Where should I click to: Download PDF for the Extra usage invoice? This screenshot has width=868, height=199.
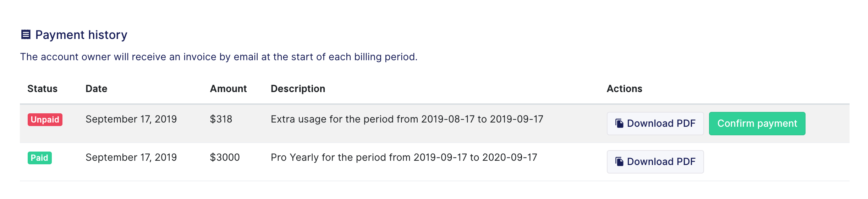click(x=655, y=124)
